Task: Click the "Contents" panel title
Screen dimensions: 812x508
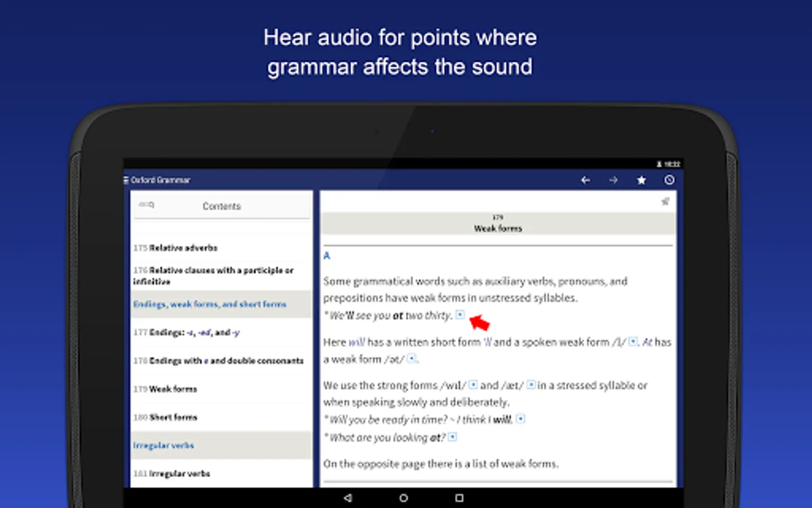Action: [222, 207]
